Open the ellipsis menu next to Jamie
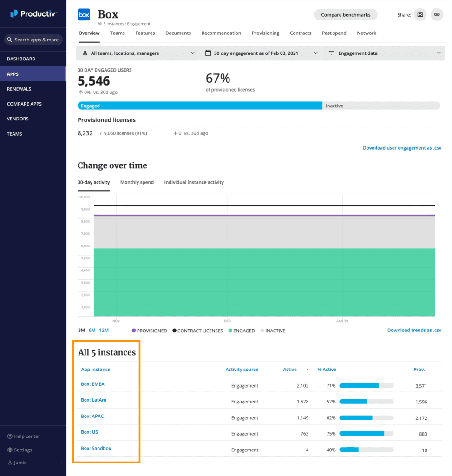 click(x=60, y=463)
